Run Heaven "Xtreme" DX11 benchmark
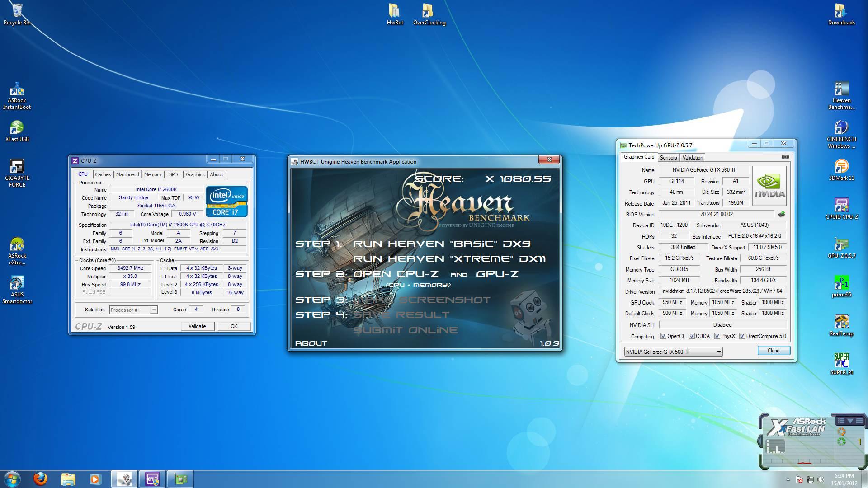The height and width of the screenshot is (488, 868). point(449,259)
